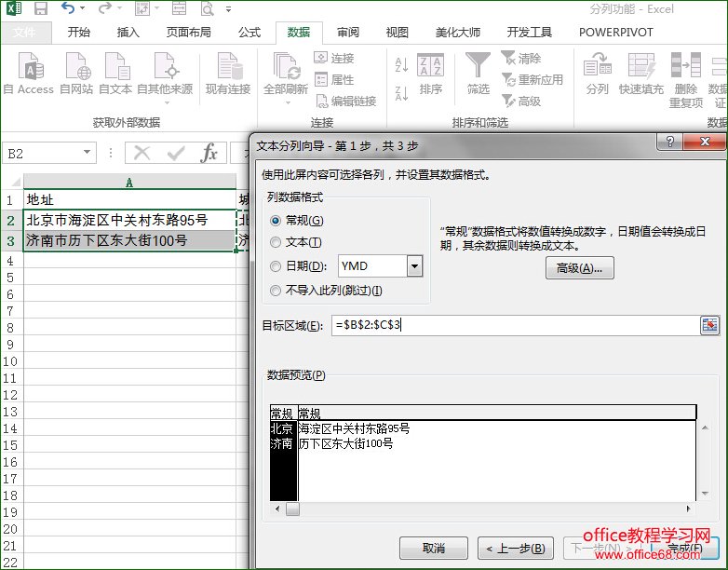This screenshot has height=570, width=728.
Task: Open the YMD date format dropdown
Action: click(414, 266)
